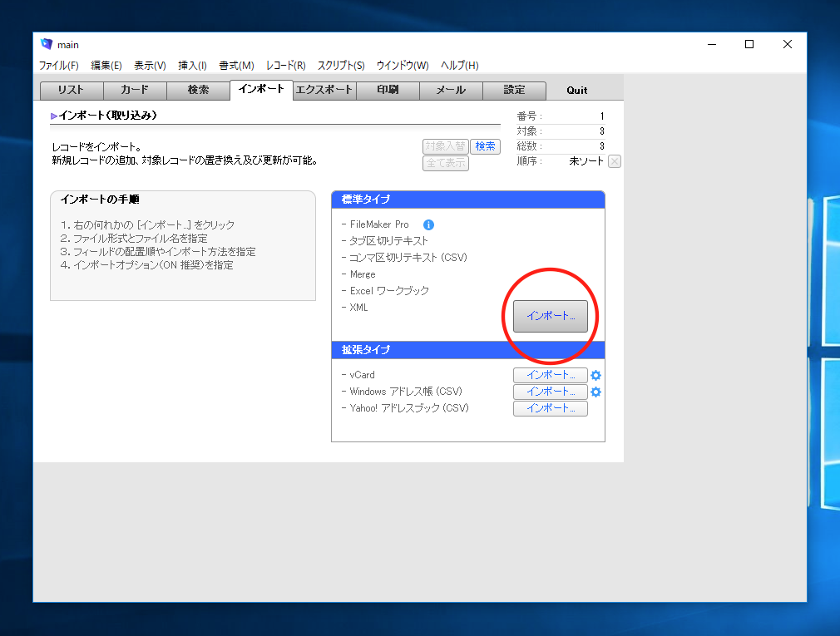Viewport: 840px width, 636px height.
Task: Open the レコード(R) menu
Action: [x=285, y=66]
